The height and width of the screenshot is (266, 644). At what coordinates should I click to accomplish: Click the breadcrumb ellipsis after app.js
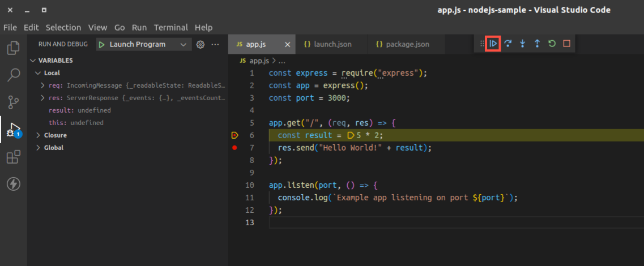(282, 61)
